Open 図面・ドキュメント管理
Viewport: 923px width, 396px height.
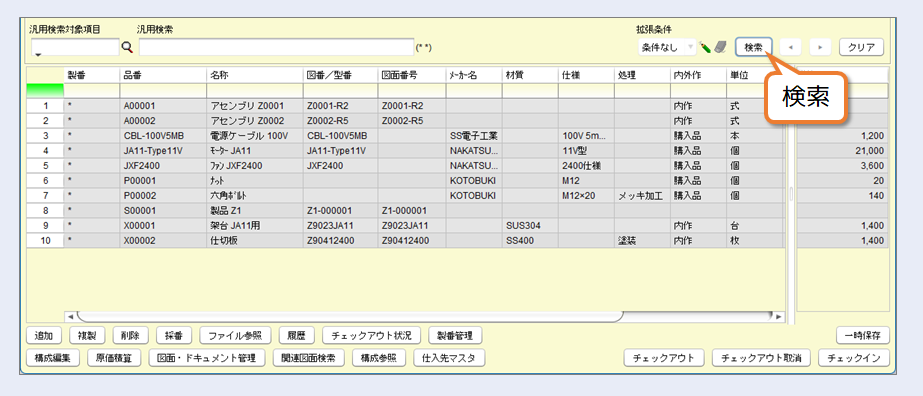pyautogui.click(x=207, y=358)
